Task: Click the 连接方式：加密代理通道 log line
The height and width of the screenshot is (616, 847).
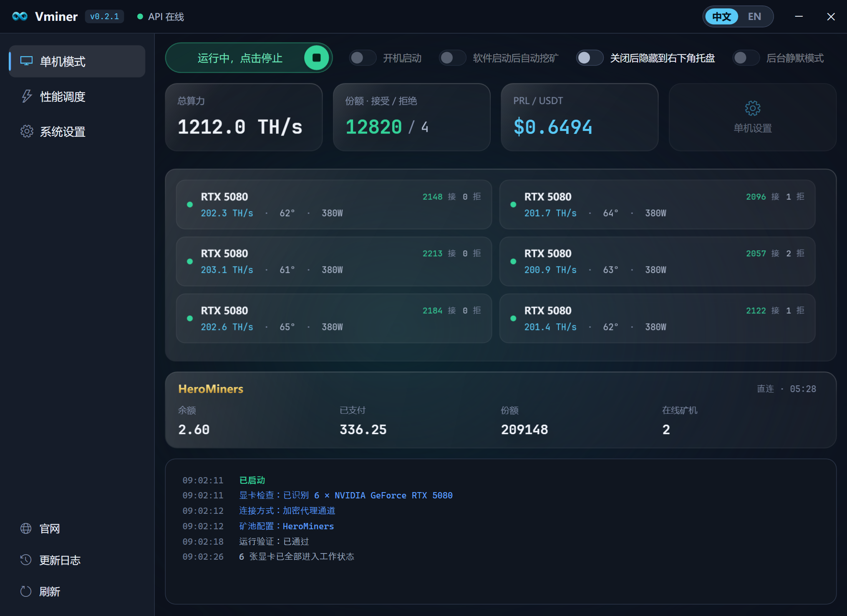Action: [287, 510]
